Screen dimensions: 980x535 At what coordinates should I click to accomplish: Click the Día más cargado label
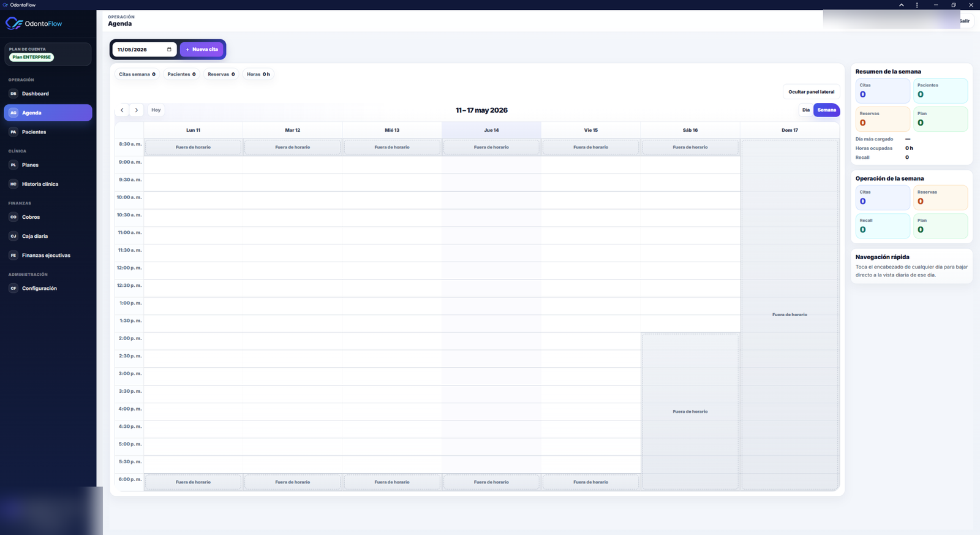pyautogui.click(x=874, y=139)
